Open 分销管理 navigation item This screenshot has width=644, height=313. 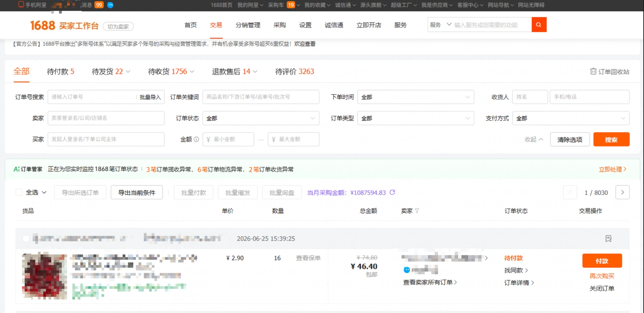[248, 25]
